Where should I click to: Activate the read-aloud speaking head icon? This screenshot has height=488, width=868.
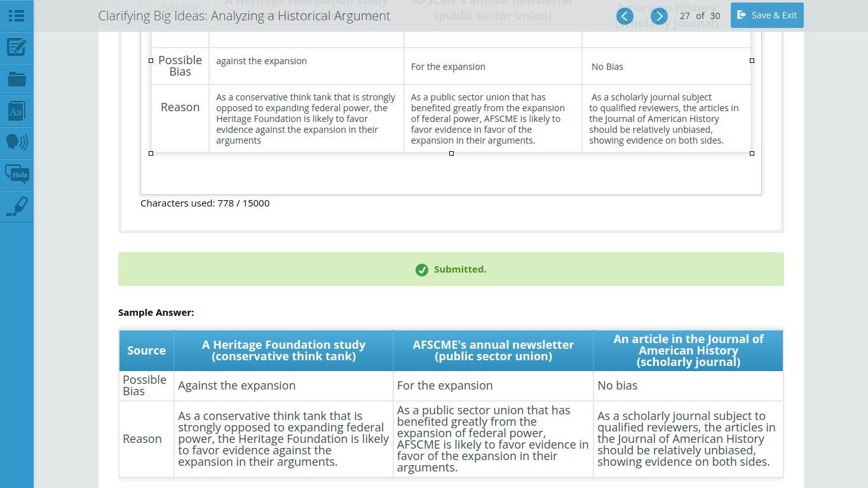coord(17,141)
